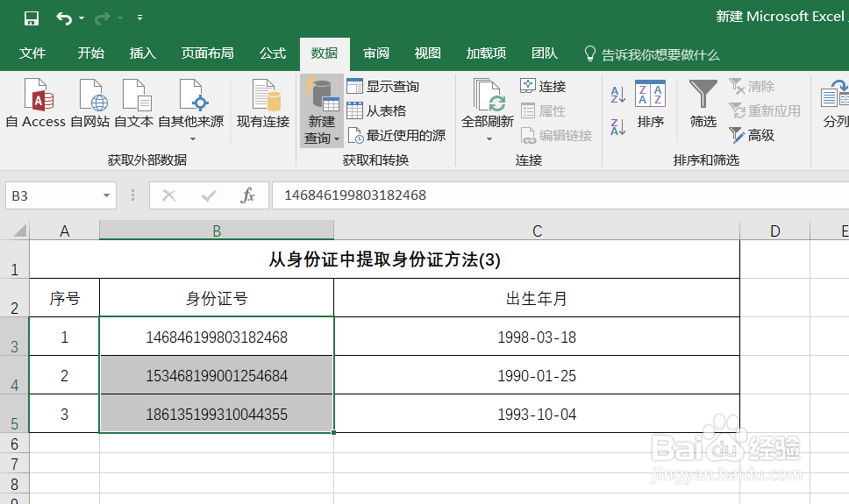The width and height of the screenshot is (849, 504).
Task: Select cell with 146846199803182468
Action: [x=217, y=337]
